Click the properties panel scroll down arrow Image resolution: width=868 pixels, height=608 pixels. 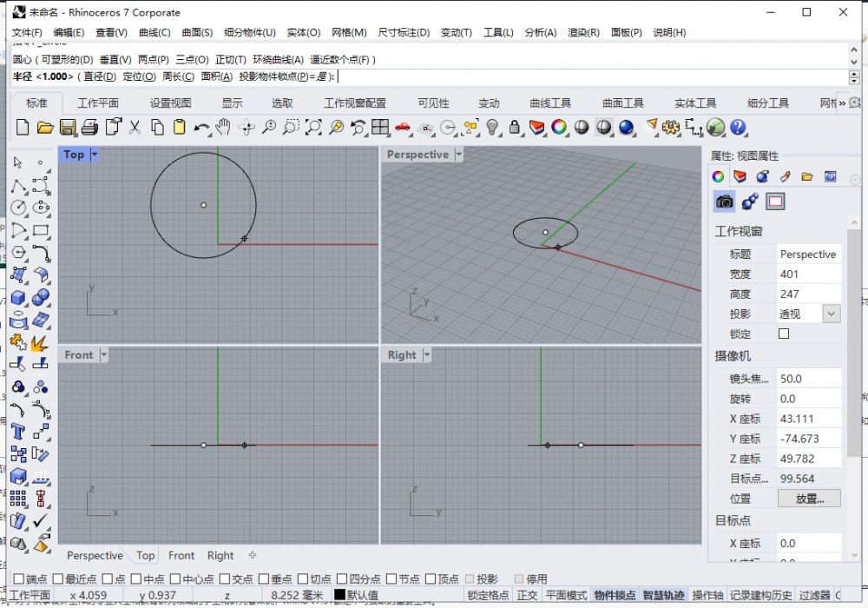(854, 555)
